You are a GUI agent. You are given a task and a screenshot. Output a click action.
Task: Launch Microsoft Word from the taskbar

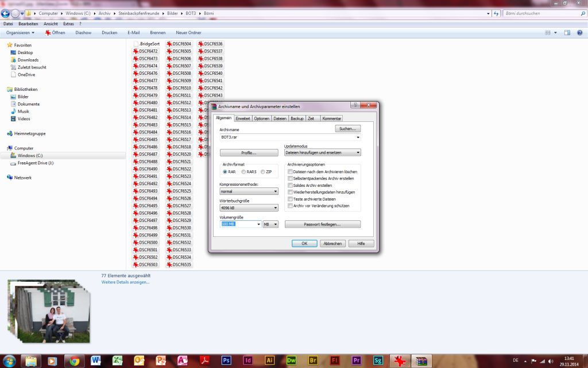pos(94,362)
